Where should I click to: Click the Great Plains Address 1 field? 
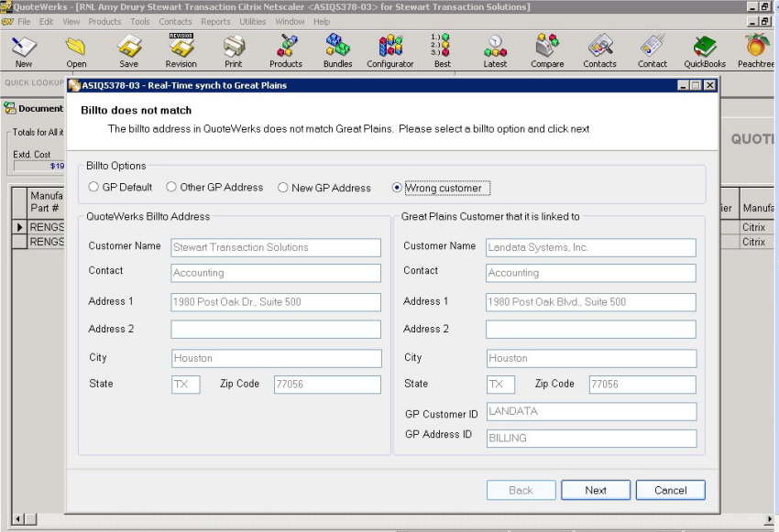(x=591, y=302)
